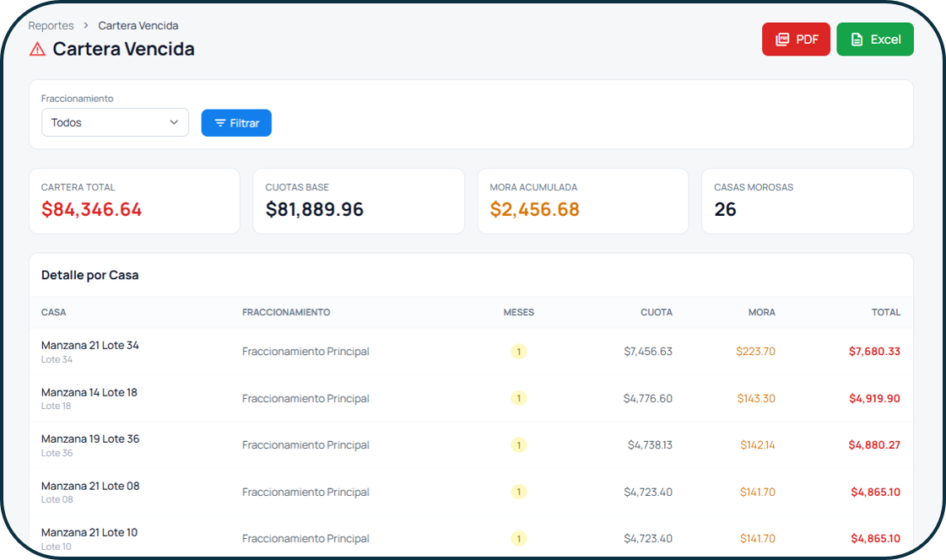The height and width of the screenshot is (560, 946).
Task: Open the Fraccionamiento dropdown showing Todos
Action: click(x=116, y=122)
